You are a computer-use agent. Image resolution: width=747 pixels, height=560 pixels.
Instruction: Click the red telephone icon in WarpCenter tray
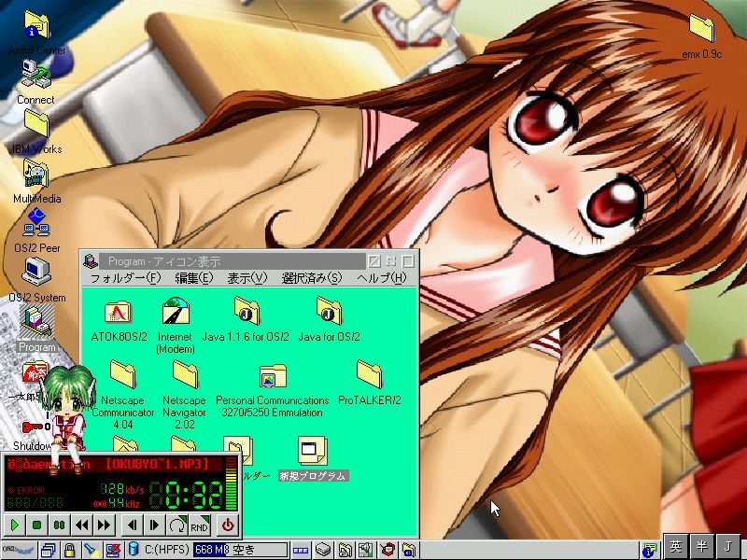(388, 551)
